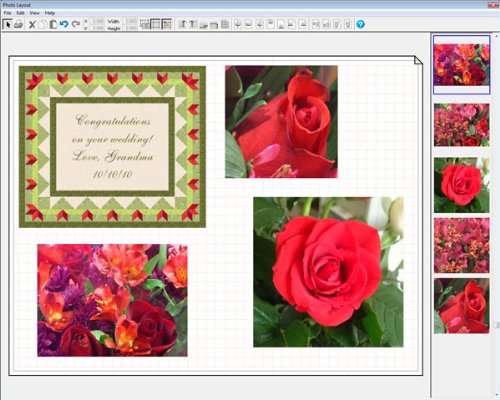Screen dimensions: 500x400
Task: Click the paste clipboard toolbar icon
Action: point(53,24)
